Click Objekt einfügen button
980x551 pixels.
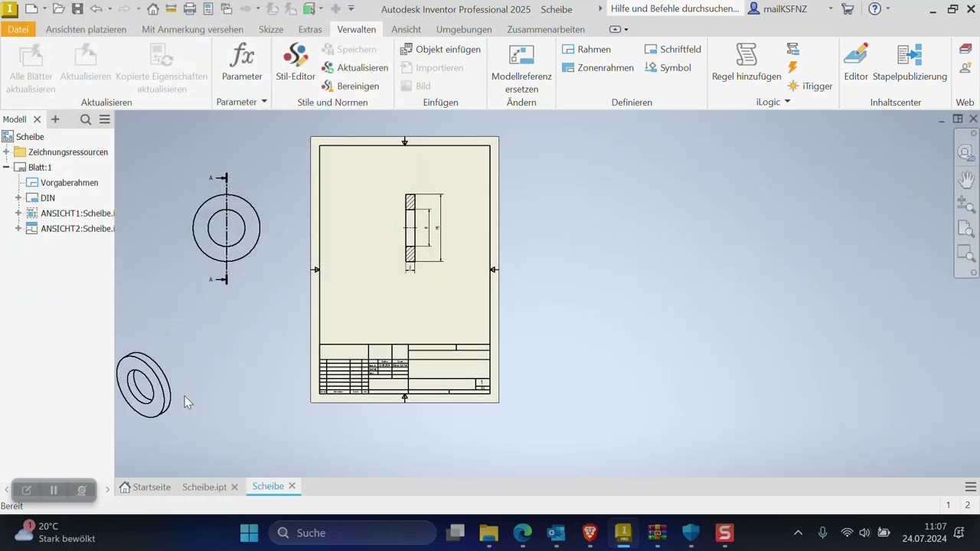click(x=441, y=49)
